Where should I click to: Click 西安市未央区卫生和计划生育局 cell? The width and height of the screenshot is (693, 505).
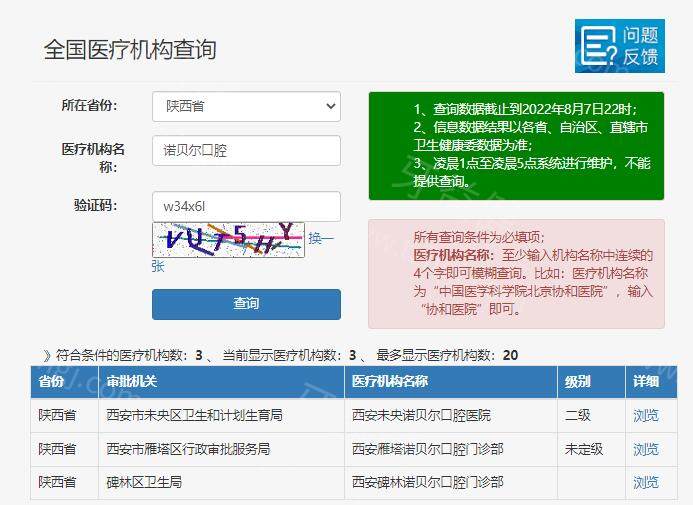point(221,415)
